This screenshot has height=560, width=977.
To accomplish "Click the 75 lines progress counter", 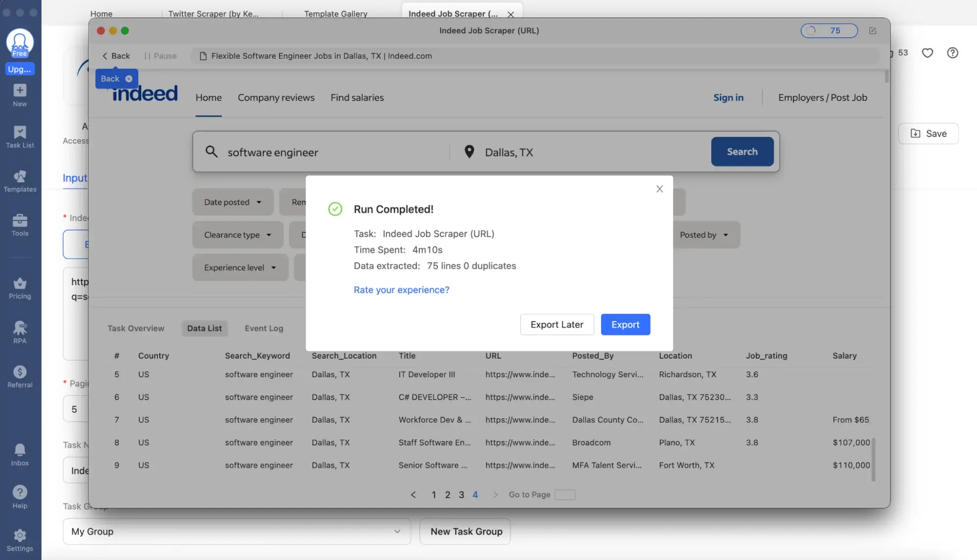I will [x=829, y=30].
